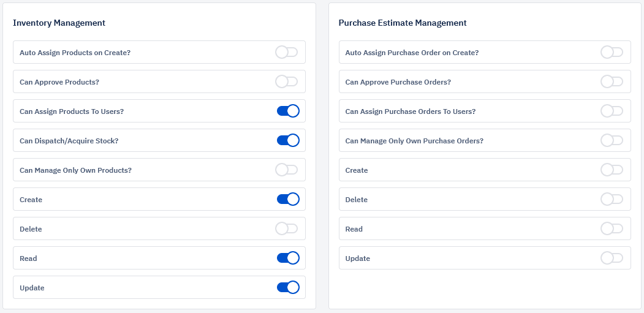Enable Auto Assign Purchase Order on Create toggle

point(612,52)
